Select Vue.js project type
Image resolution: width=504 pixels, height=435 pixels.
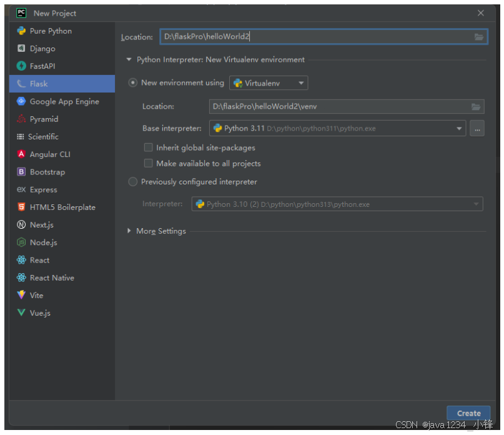[62, 312]
